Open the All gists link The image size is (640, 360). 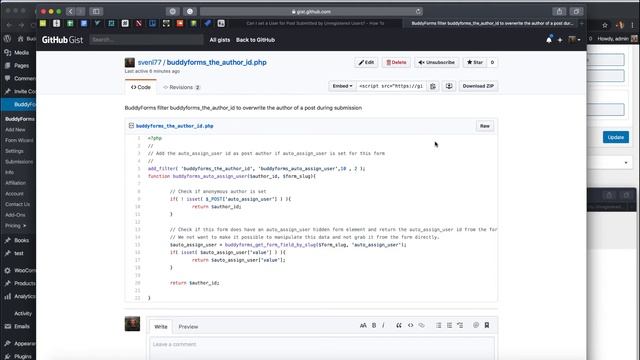pos(220,40)
